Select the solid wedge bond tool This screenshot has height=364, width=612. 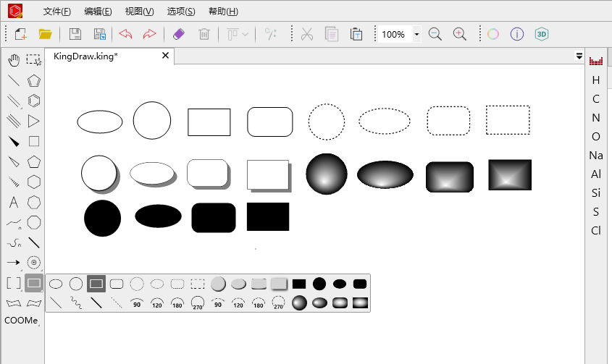pyautogui.click(x=14, y=141)
